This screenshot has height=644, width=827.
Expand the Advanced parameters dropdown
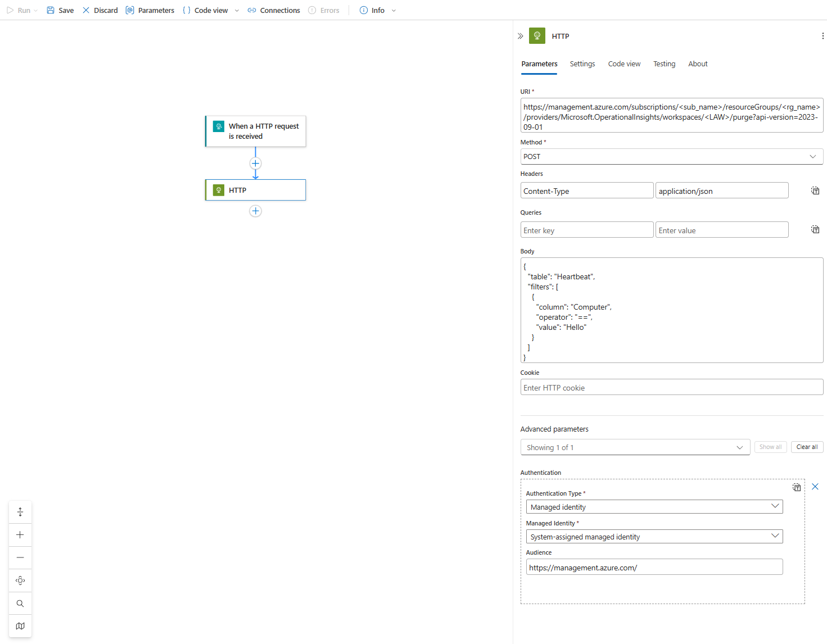(x=740, y=447)
